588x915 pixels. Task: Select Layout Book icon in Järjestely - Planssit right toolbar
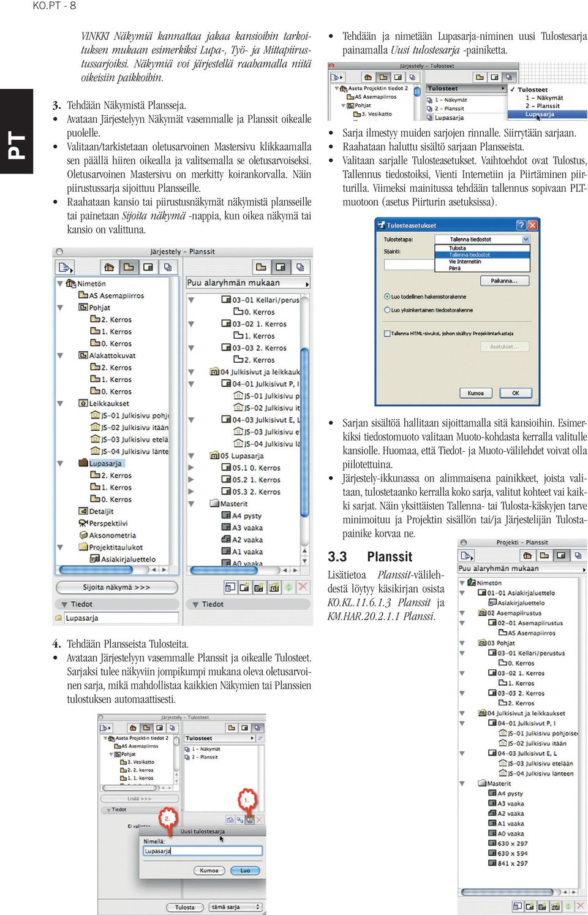coord(281,267)
